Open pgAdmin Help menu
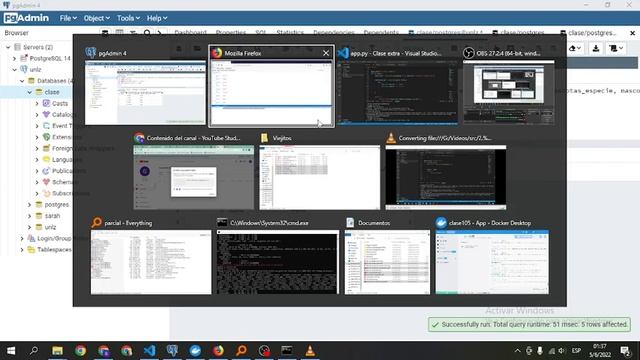 [x=157, y=18]
